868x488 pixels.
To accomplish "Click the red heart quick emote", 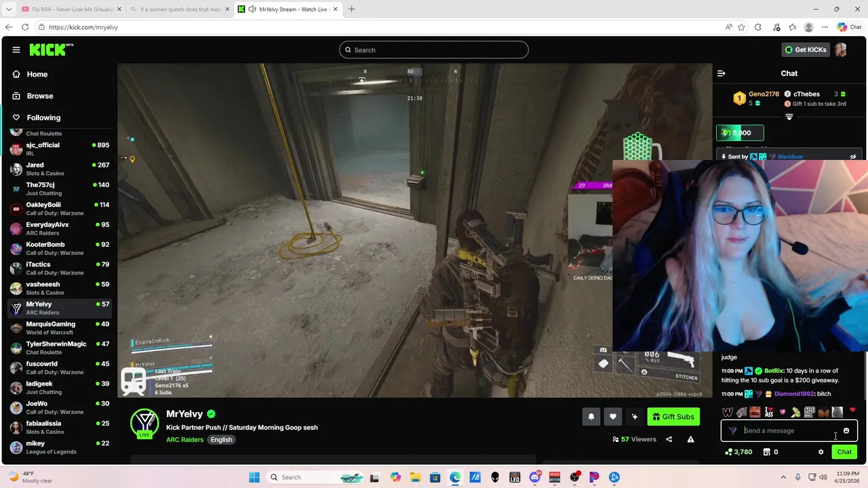I will 852,410.
